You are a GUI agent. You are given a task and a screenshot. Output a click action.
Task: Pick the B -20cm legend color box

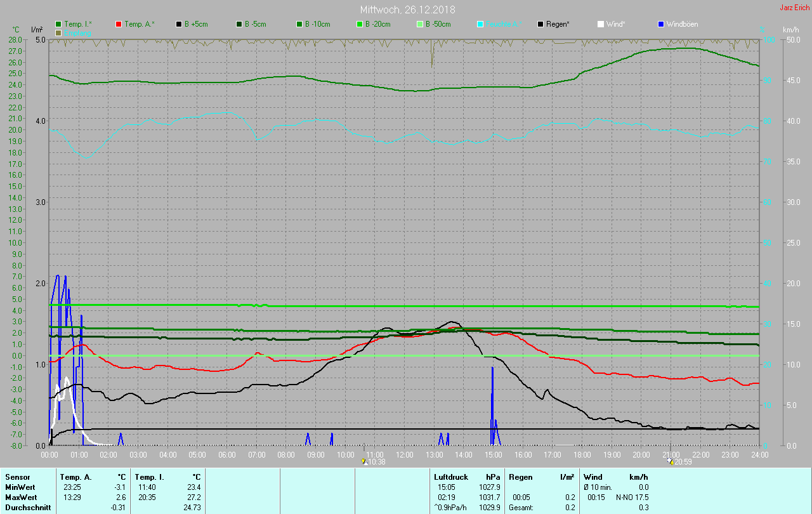[360, 24]
